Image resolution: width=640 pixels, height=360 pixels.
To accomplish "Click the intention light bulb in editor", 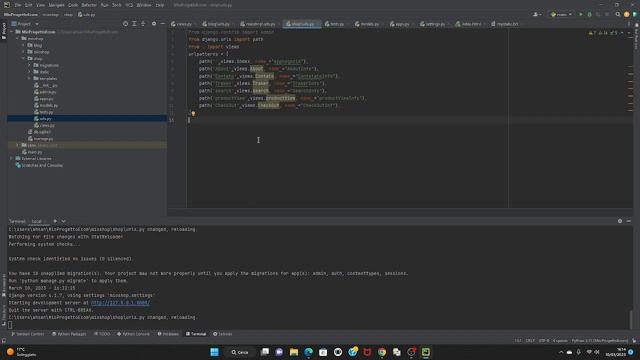I will 193,114.
